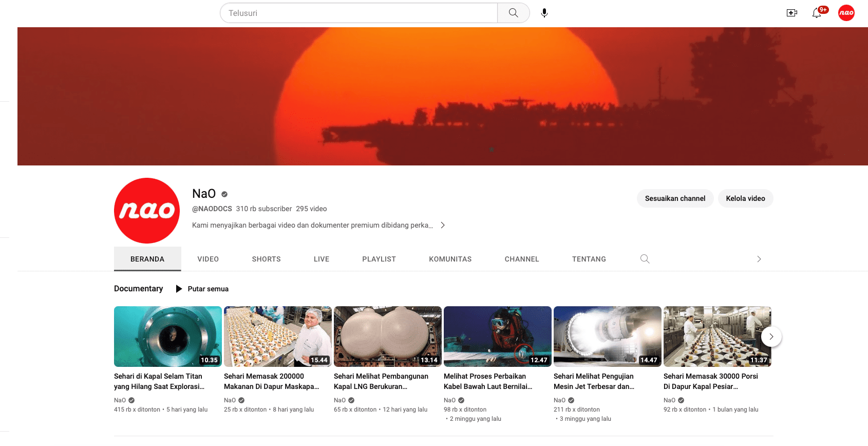Image resolution: width=868 pixels, height=446 pixels.
Task: Start voice search with microphone icon
Action: pyautogui.click(x=544, y=13)
